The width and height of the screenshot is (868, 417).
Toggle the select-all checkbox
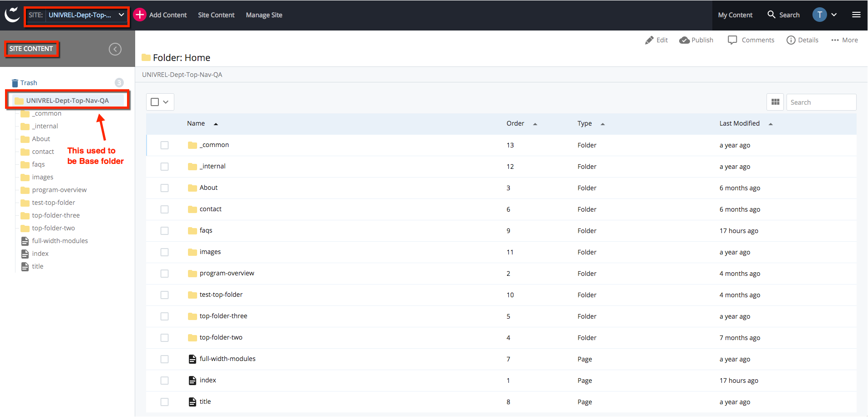pos(155,102)
